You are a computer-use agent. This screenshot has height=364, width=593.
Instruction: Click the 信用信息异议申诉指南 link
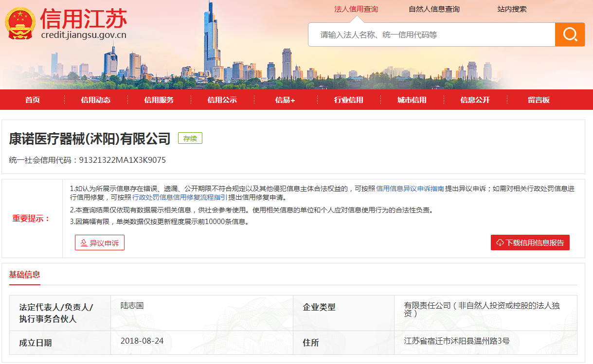coord(410,189)
